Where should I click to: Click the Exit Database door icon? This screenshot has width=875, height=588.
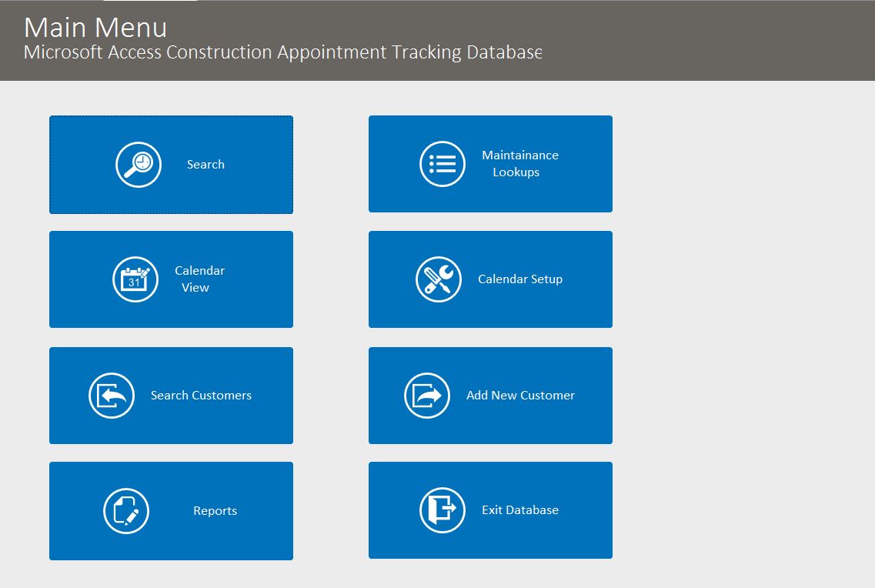pyautogui.click(x=443, y=510)
